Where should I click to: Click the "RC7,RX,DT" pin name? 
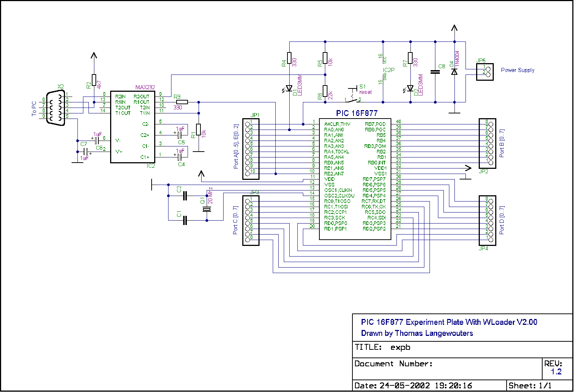[x=374, y=201]
